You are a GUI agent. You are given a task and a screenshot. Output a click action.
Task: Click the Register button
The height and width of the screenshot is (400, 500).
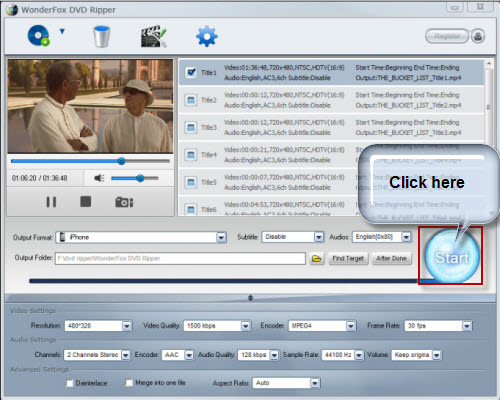447,36
